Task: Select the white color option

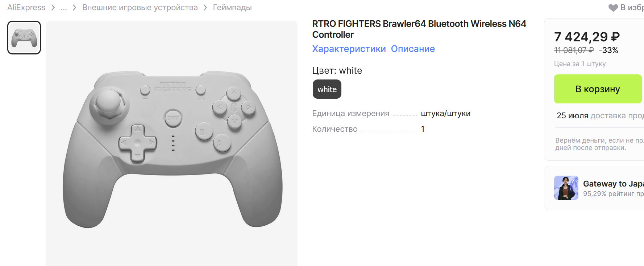Action: coord(327,89)
